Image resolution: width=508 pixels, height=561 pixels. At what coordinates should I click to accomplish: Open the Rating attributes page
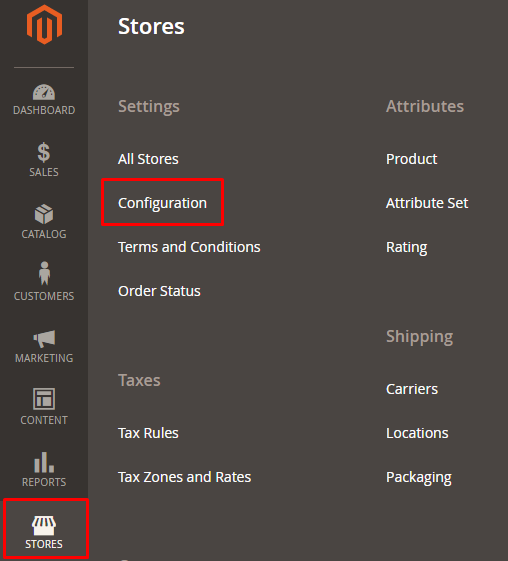tap(406, 247)
